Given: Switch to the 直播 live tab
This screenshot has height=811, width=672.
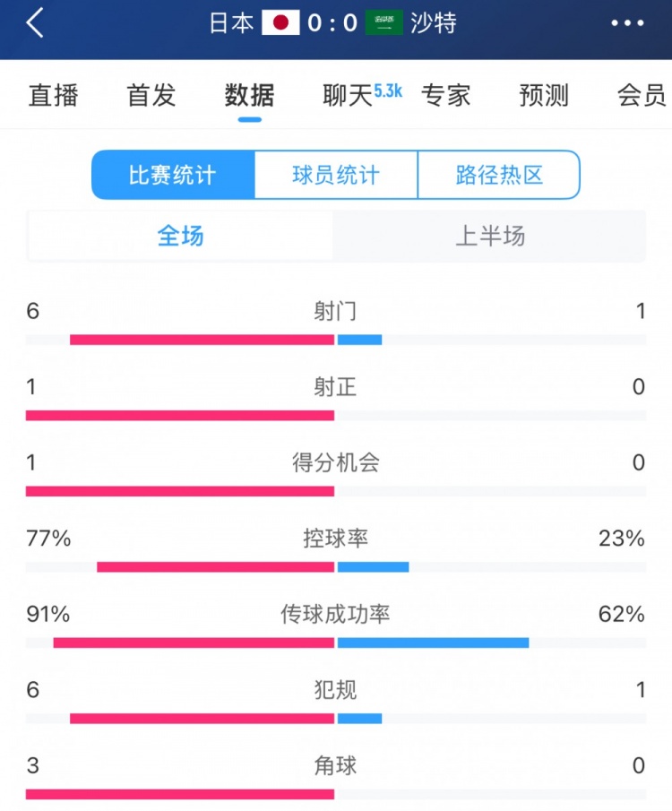Looking at the screenshot, I should click(x=54, y=96).
